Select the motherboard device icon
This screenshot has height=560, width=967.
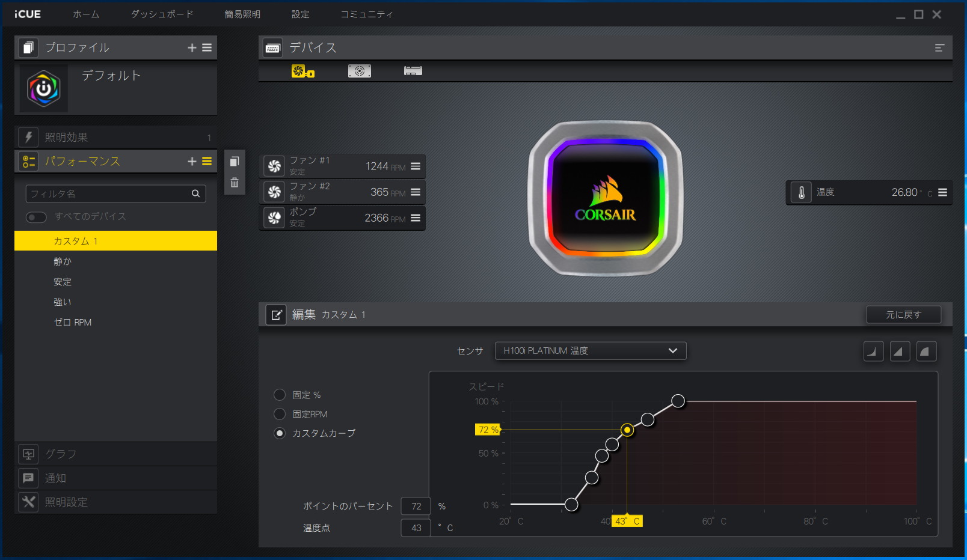[x=360, y=72]
